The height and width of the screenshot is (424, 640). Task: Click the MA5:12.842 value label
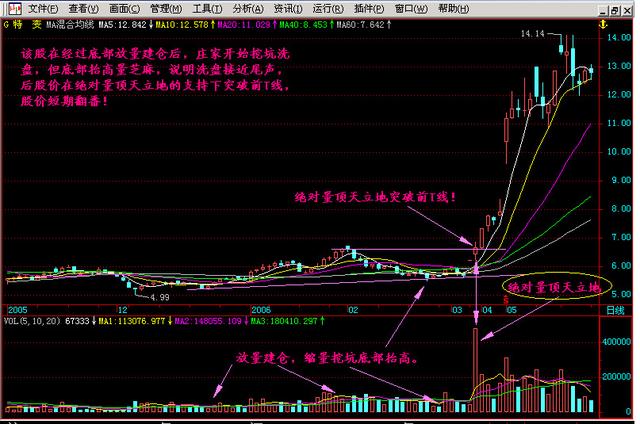(x=122, y=25)
